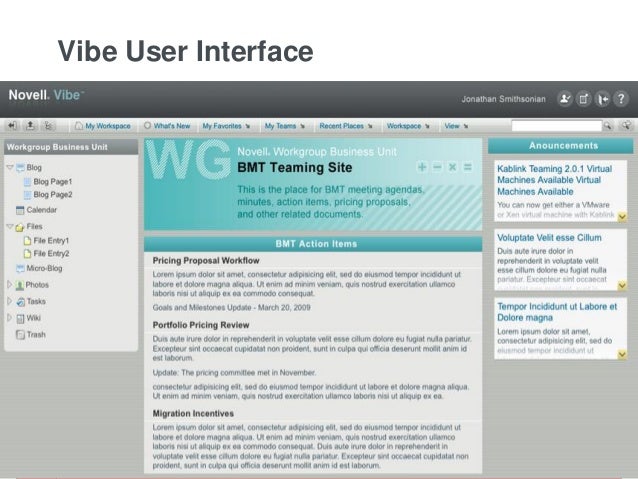This screenshot has width=638, height=479.
Task: Click the plus icon in BMT Teaming Site banner
Action: click(x=422, y=167)
